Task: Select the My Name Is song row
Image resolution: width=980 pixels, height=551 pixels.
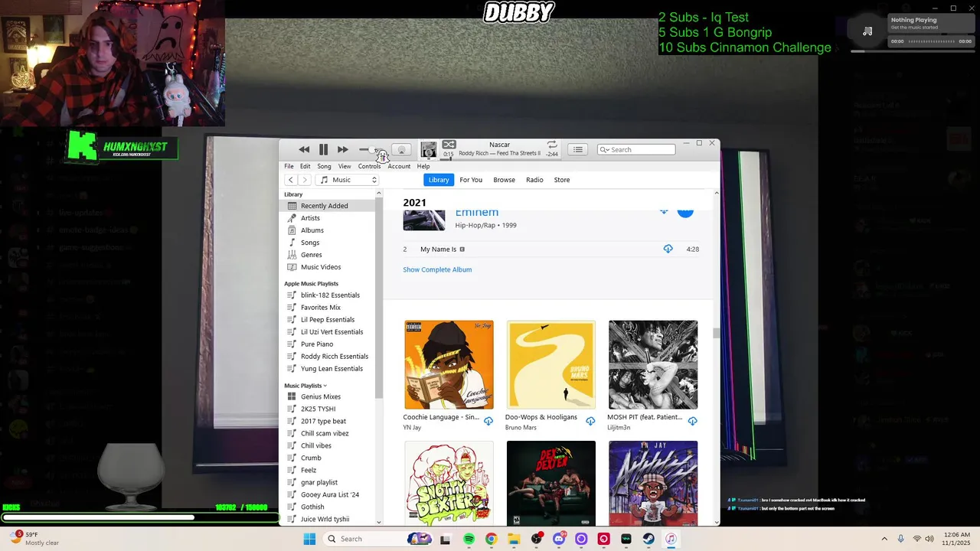Action: pyautogui.click(x=551, y=249)
